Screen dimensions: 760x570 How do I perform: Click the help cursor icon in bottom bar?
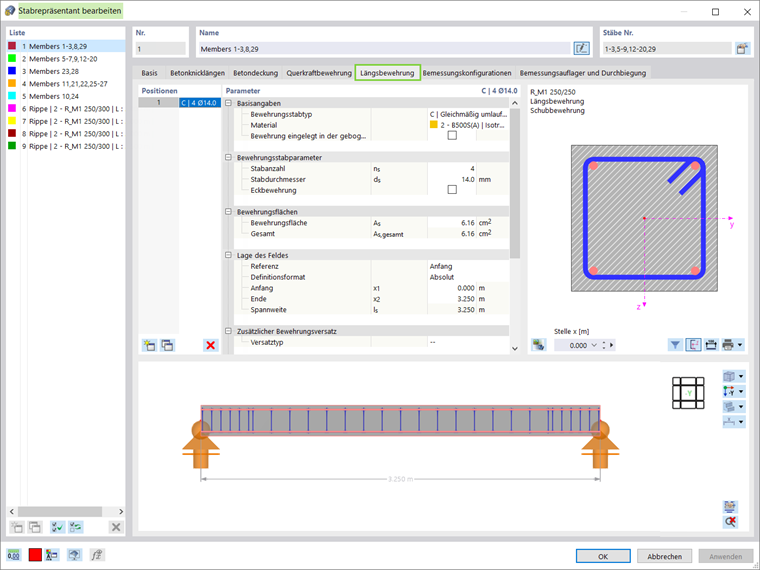74,555
